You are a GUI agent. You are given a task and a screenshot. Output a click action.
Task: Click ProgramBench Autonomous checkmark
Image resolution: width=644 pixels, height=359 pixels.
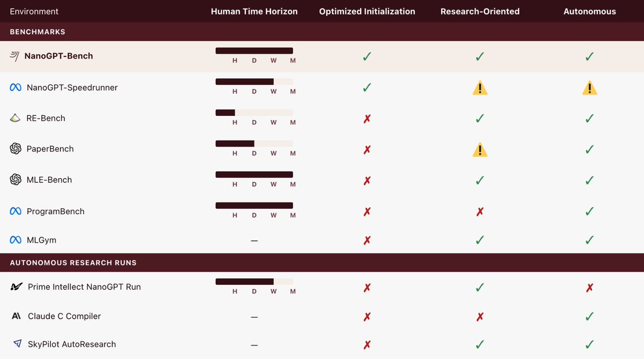point(589,211)
